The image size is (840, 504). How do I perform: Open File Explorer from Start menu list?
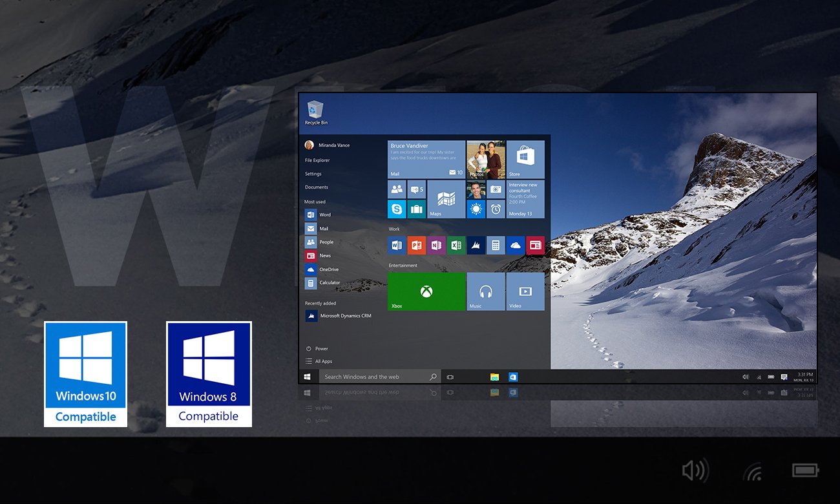coord(317,160)
